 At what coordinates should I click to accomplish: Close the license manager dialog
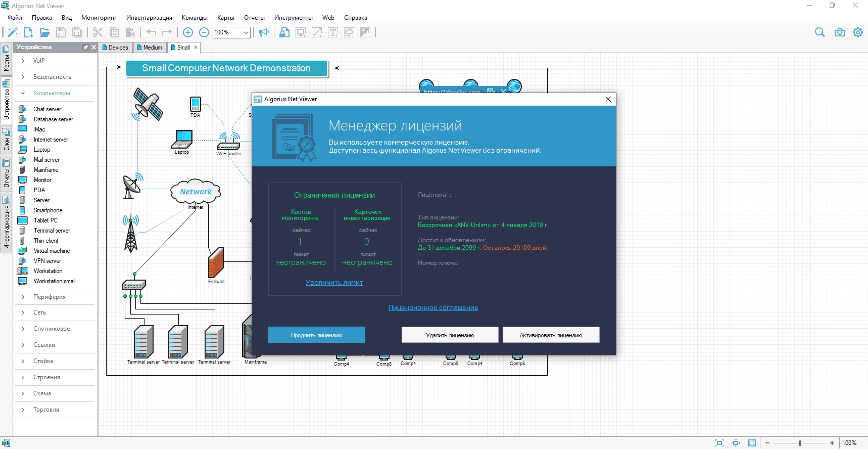coord(608,99)
